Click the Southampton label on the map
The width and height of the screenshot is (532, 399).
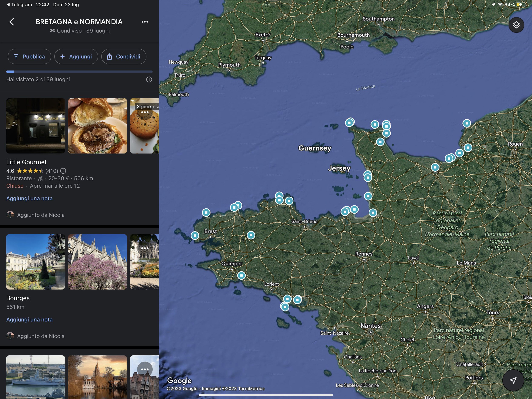click(x=379, y=19)
